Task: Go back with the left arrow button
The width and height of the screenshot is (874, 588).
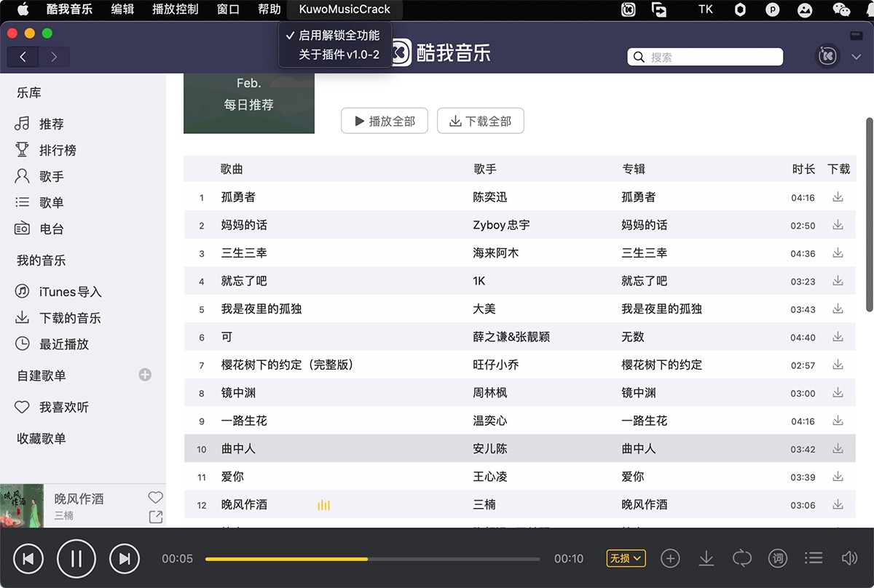Action: pyautogui.click(x=23, y=57)
